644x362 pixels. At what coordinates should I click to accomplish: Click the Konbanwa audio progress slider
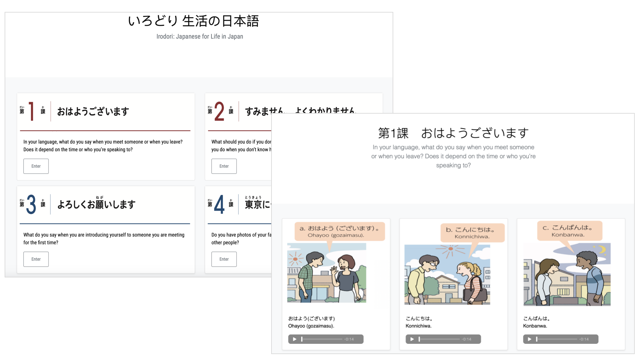coord(557,339)
